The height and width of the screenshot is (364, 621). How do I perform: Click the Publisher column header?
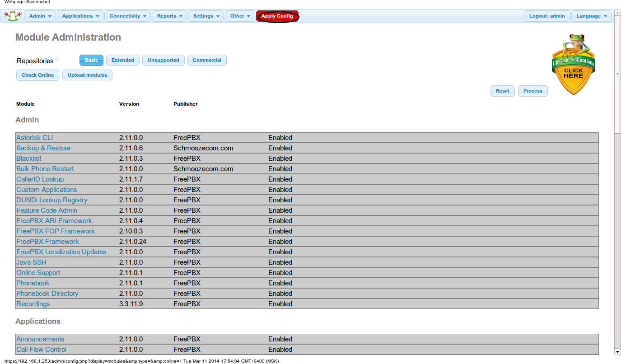click(x=186, y=104)
